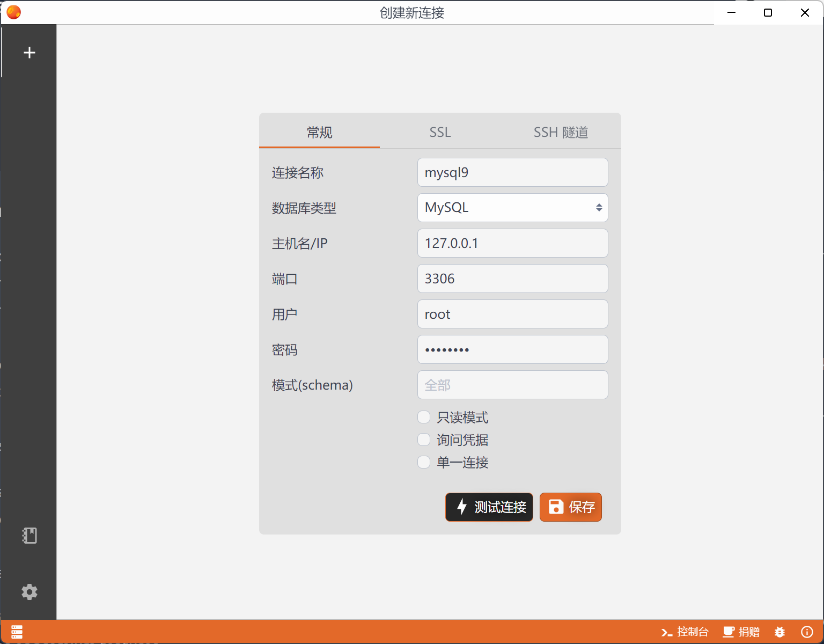
Task: Open application settings via the gear icon
Action: click(x=29, y=592)
